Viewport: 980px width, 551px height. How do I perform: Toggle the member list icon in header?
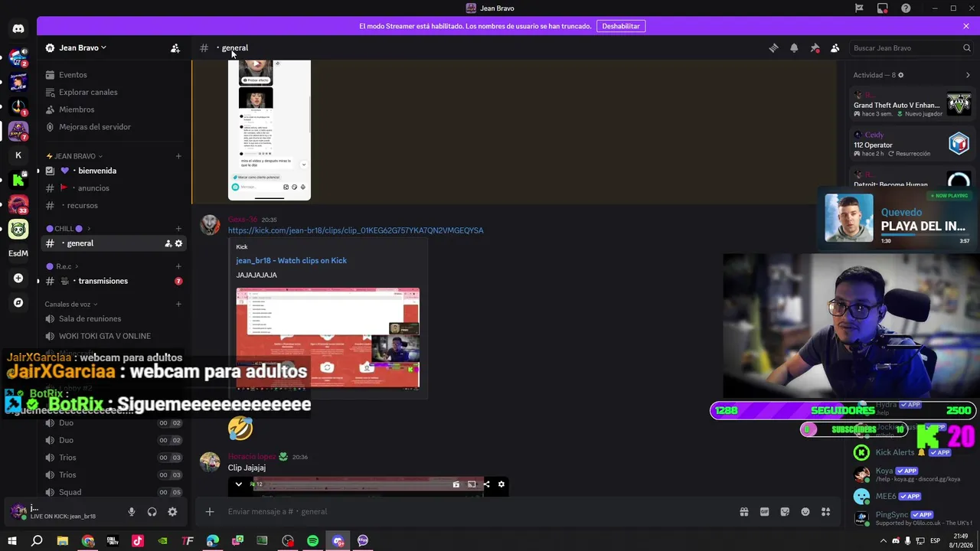[x=835, y=47]
